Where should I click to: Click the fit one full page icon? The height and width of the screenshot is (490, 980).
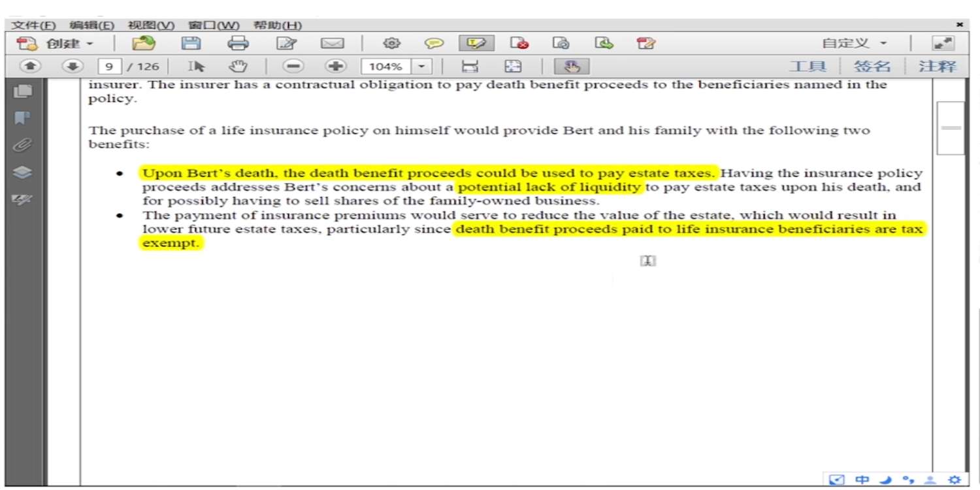[x=513, y=66]
